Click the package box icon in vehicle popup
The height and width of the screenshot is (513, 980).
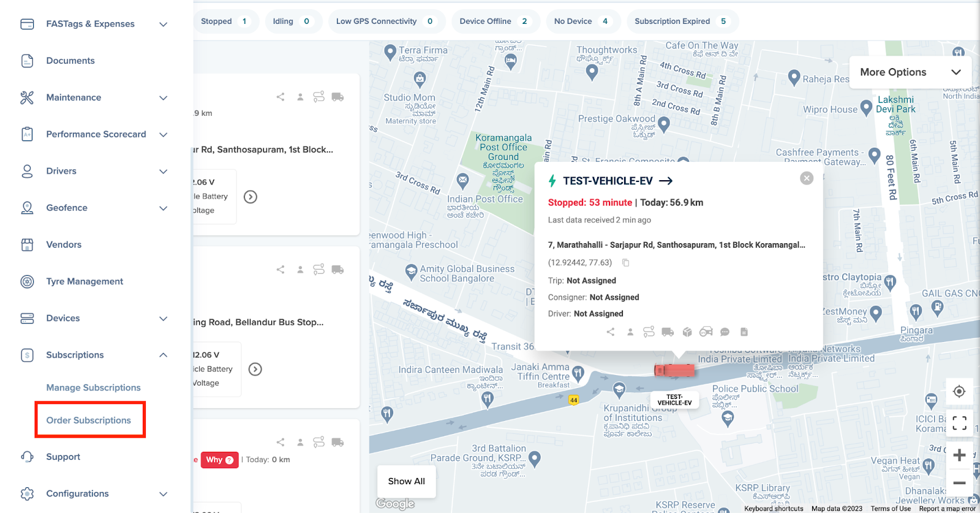point(687,332)
